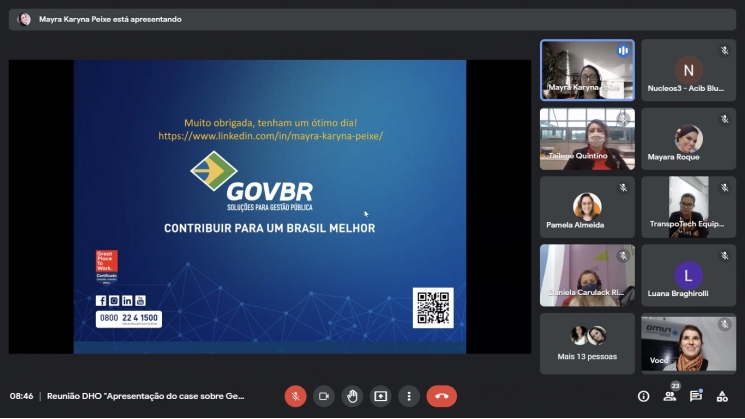Select Tailene Quintino video tile
Image resolution: width=745 pixels, height=419 pixels.
[x=587, y=139]
